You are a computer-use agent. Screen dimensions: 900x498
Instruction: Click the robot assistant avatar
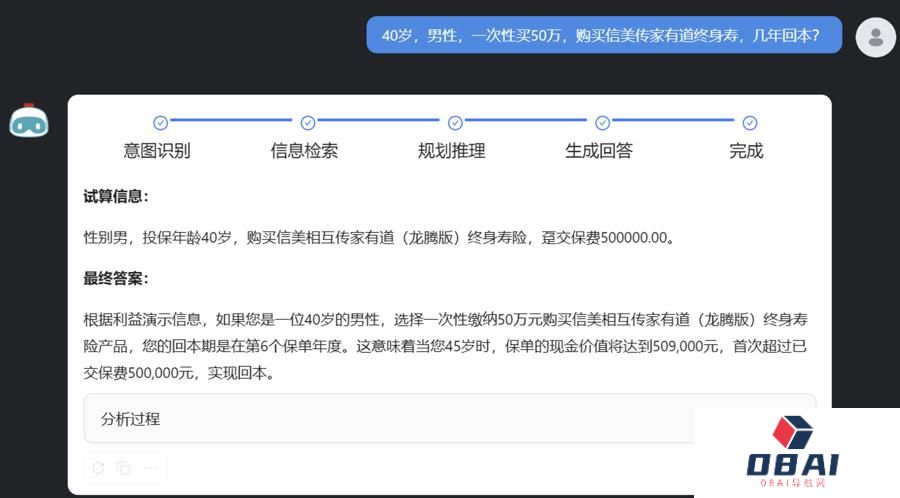point(29,120)
